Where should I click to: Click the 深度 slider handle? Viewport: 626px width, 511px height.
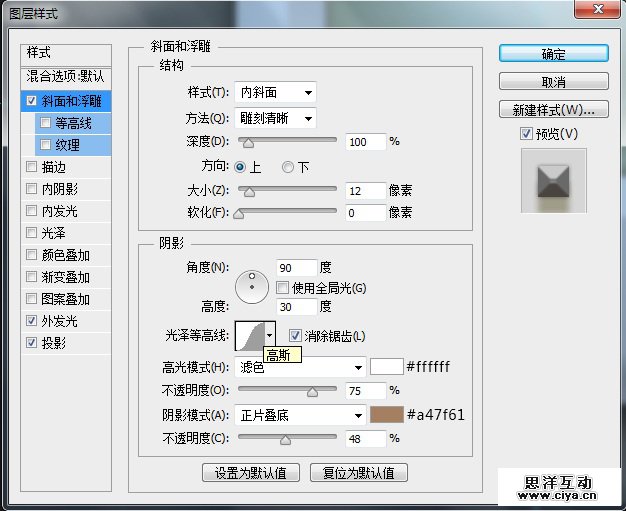click(x=248, y=143)
